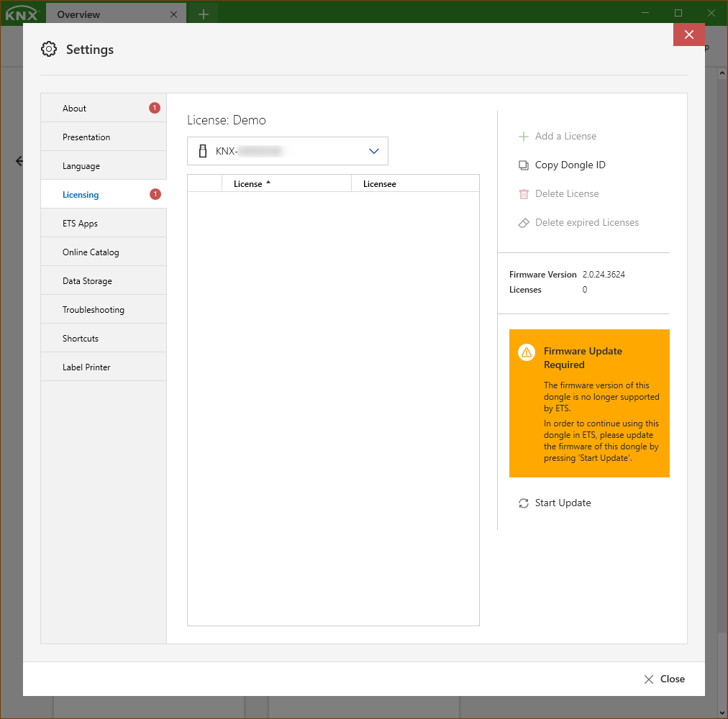Sort by the License column header
Image resolution: width=728 pixels, height=719 pixels.
tap(286, 184)
